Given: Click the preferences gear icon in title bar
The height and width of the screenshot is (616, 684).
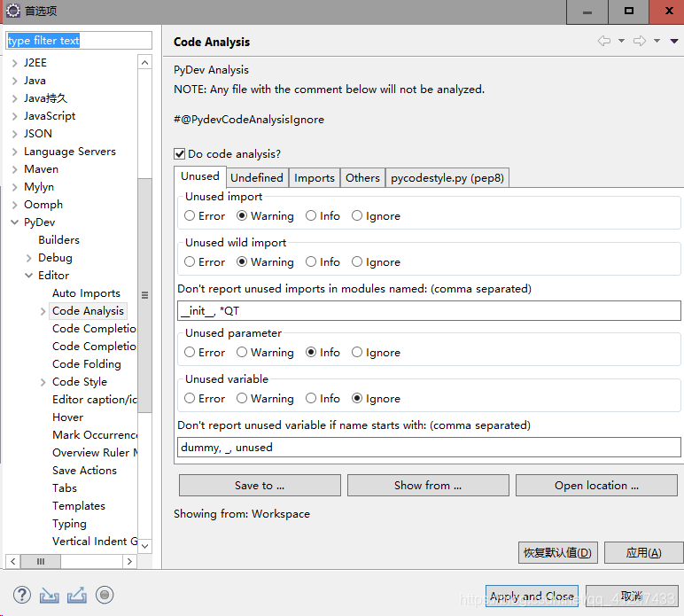Looking at the screenshot, I should click(13, 11).
